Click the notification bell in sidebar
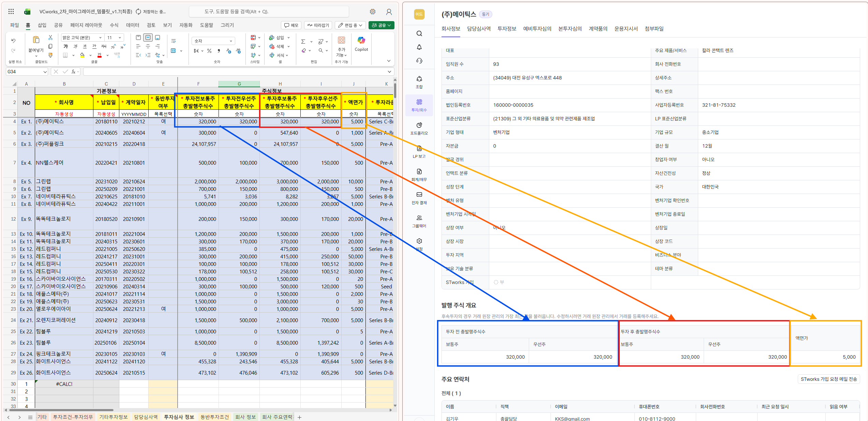This screenshot has height=421, width=868. point(419,47)
